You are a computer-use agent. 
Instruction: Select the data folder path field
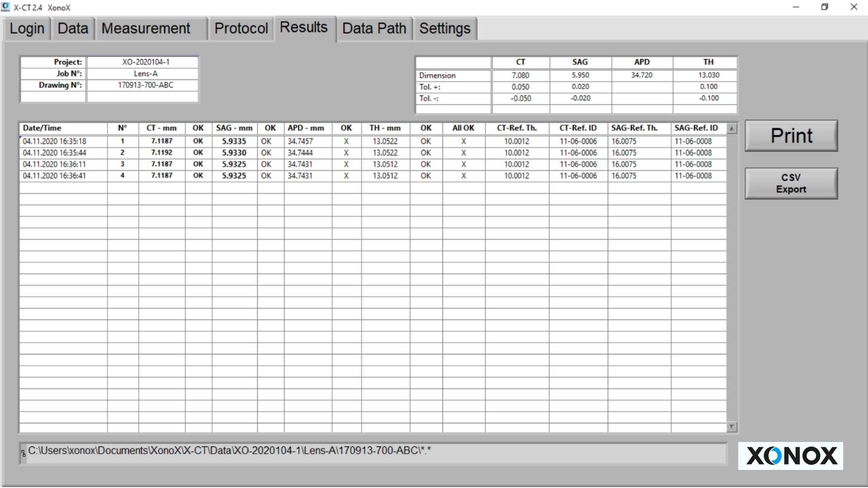click(375, 453)
